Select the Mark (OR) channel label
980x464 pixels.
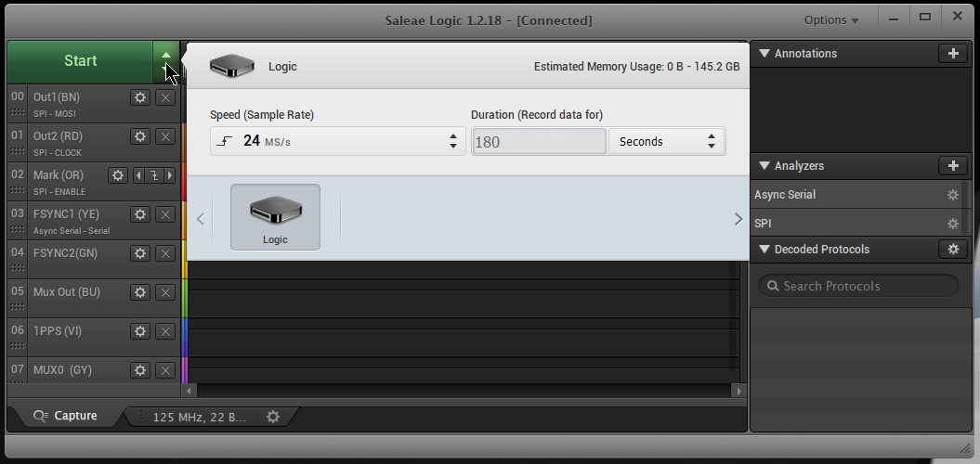click(59, 174)
